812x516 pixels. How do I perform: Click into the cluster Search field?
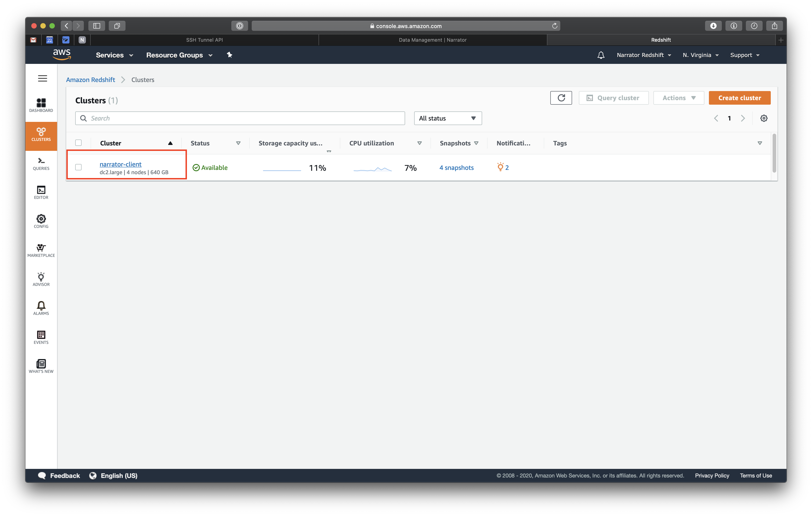coord(240,118)
